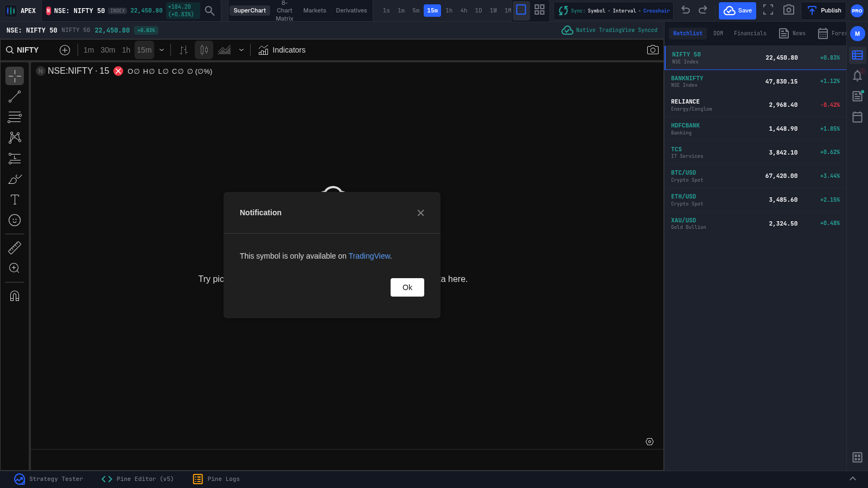The height and width of the screenshot is (488, 868).
Task: Select the area chart style icon
Action: [x=225, y=50]
